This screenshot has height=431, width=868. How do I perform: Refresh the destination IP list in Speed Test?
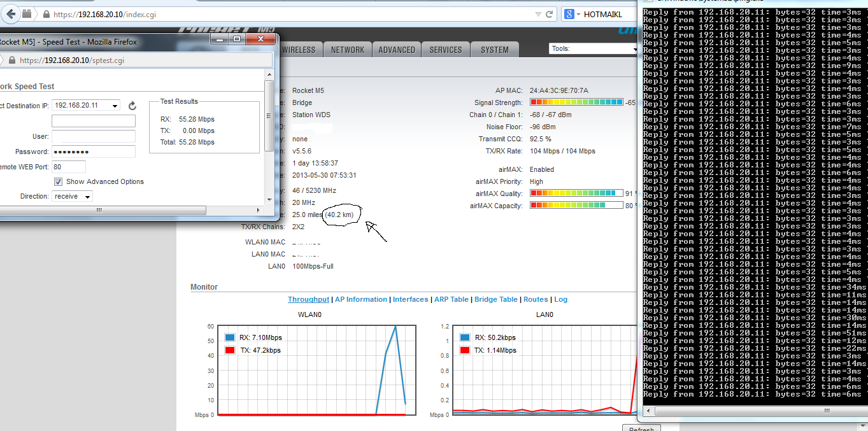[132, 106]
